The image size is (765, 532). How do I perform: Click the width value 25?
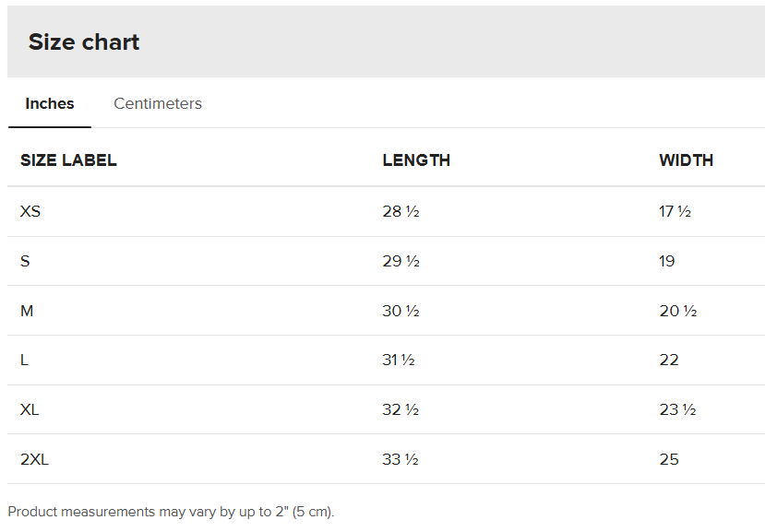[669, 459]
